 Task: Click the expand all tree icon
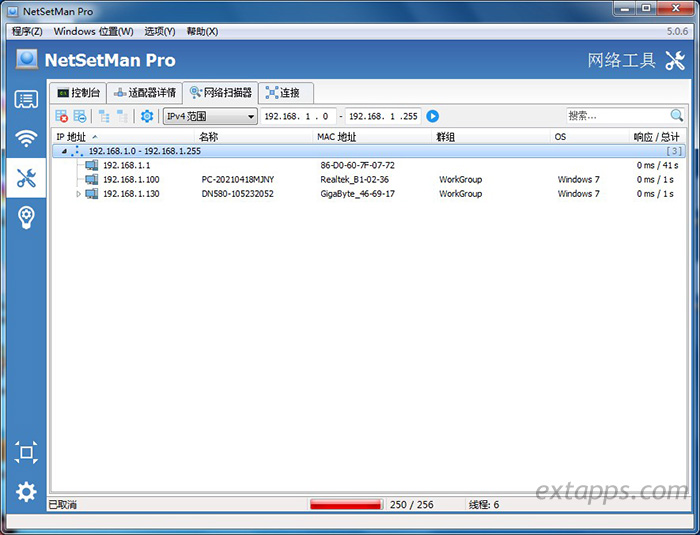[x=104, y=117]
